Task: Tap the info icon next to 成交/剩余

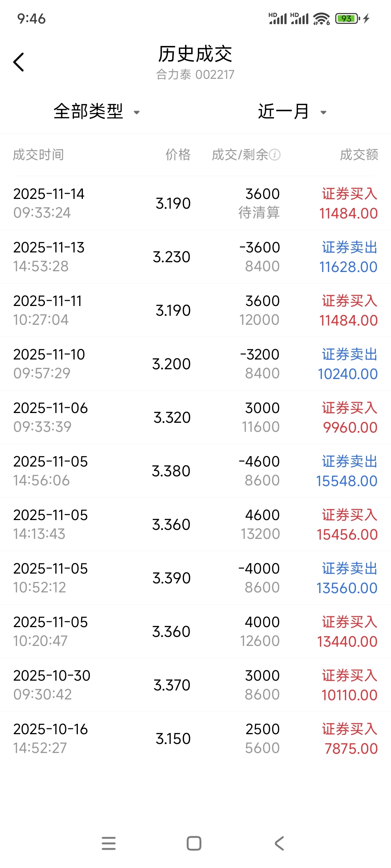Action: pyautogui.click(x=275, y=155)
